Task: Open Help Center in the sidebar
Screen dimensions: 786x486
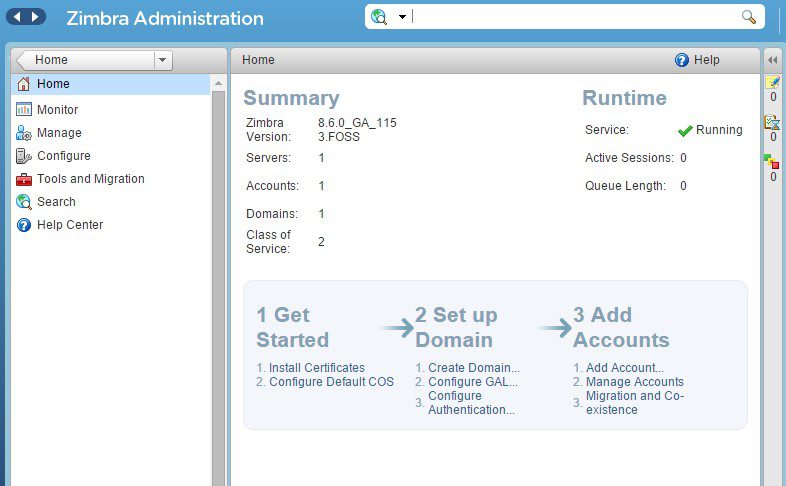Action: (70, 225)
